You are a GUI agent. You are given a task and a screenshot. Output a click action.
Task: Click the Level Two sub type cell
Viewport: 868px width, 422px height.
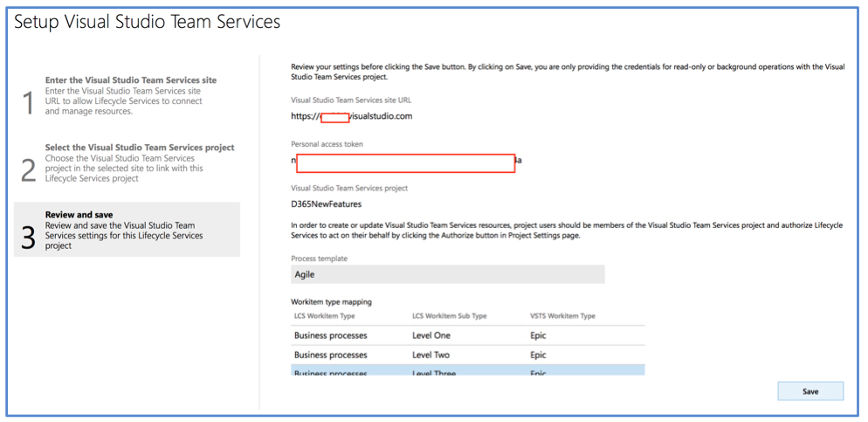[x=431, y=355]
